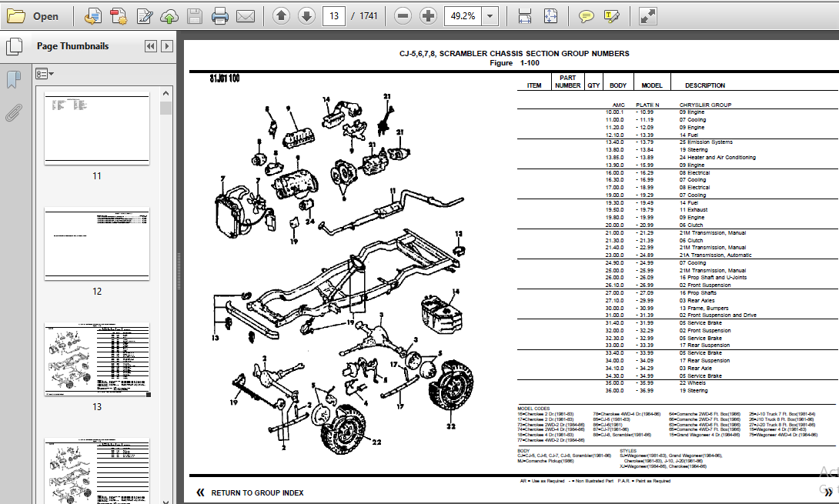Screen dimensions: 839x504
Task: Click '13 Frame, Bumpers' row
Action: point(704,309)
